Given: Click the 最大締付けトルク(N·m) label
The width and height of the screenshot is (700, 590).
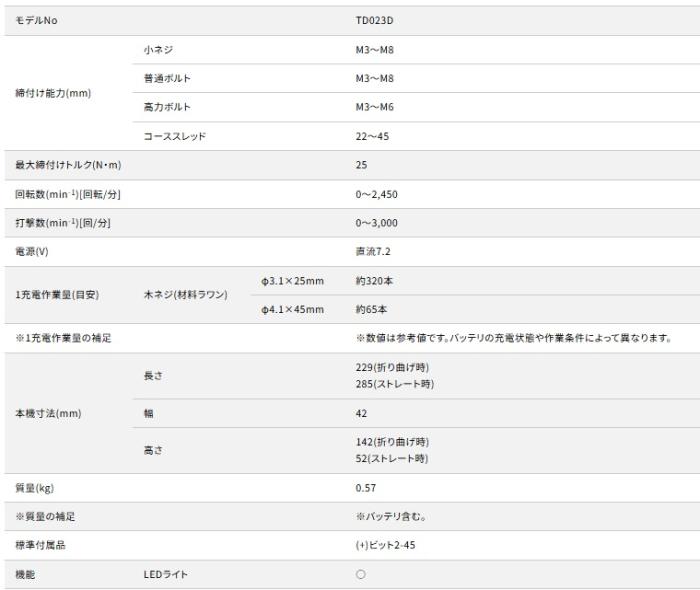Looking at the screenshot, I should pos(68,165).
